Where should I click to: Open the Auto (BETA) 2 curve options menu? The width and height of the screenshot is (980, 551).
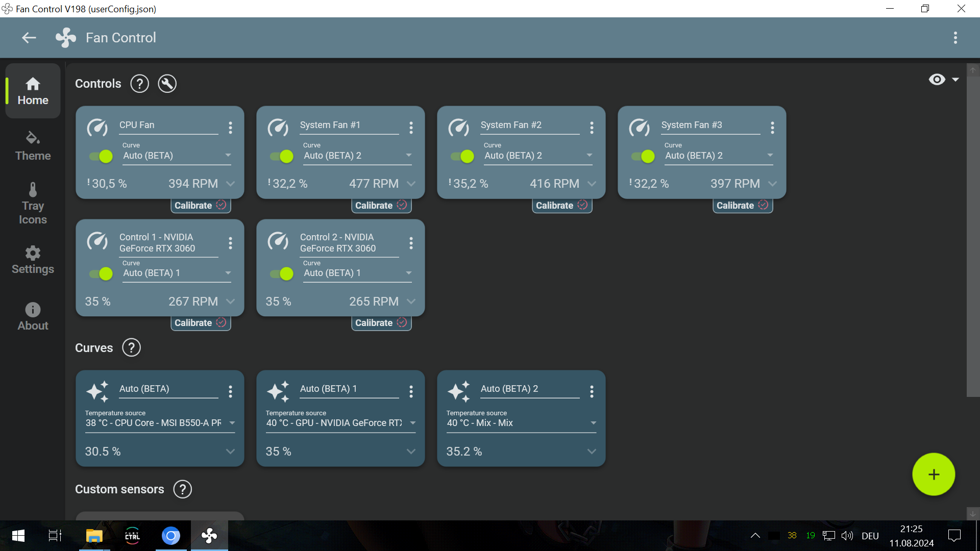click(592, 391)
